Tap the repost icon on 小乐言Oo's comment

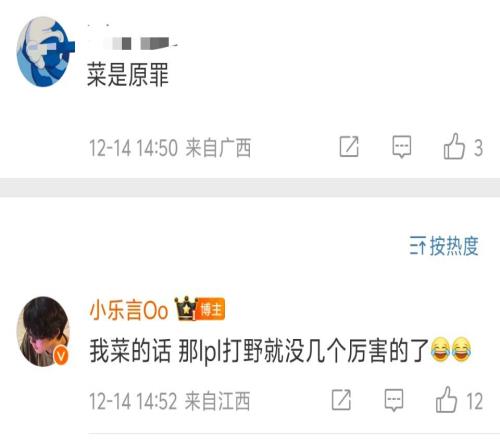(x=341, y=400)
